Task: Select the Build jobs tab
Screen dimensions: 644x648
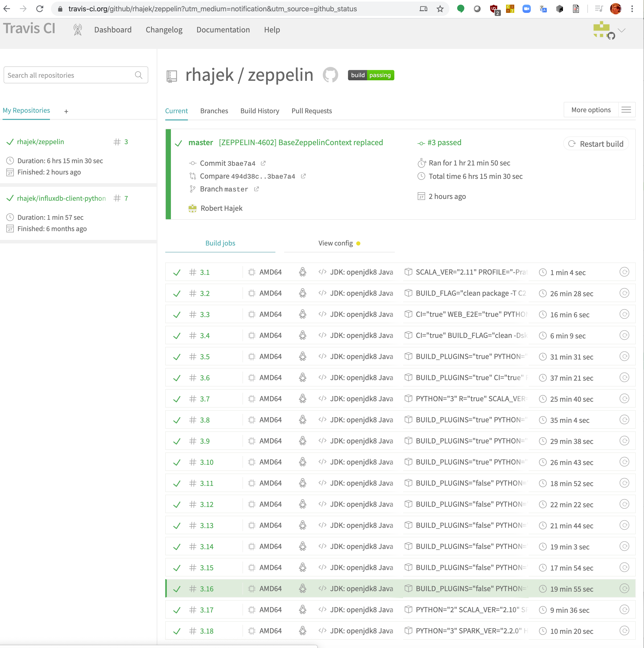Action: 220,243
